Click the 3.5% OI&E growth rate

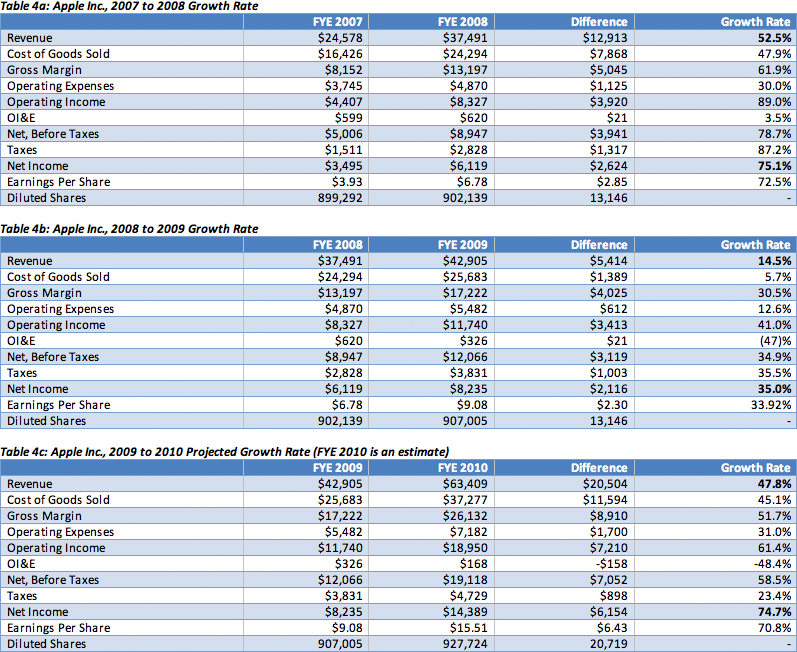778,118
